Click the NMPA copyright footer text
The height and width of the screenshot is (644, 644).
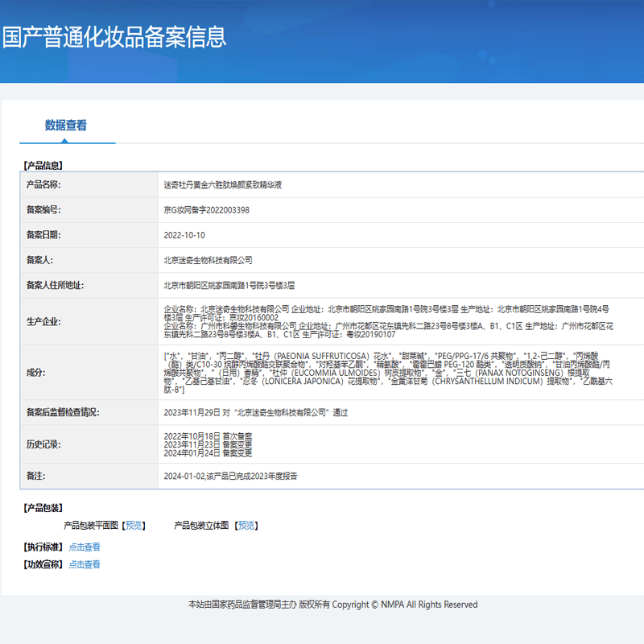[x=332, y=605]
